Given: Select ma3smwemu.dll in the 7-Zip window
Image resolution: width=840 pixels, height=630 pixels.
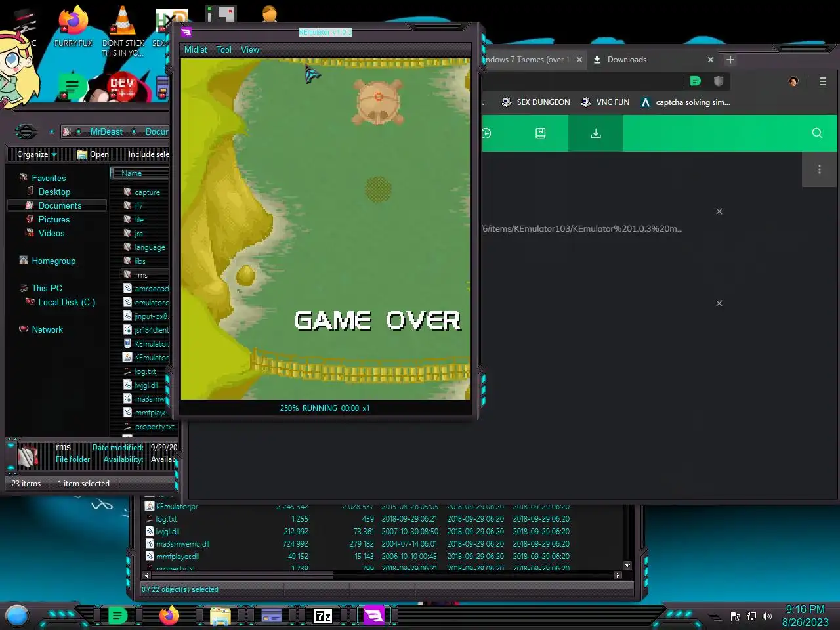Looking at the screenshot, I should coord(182,544).
